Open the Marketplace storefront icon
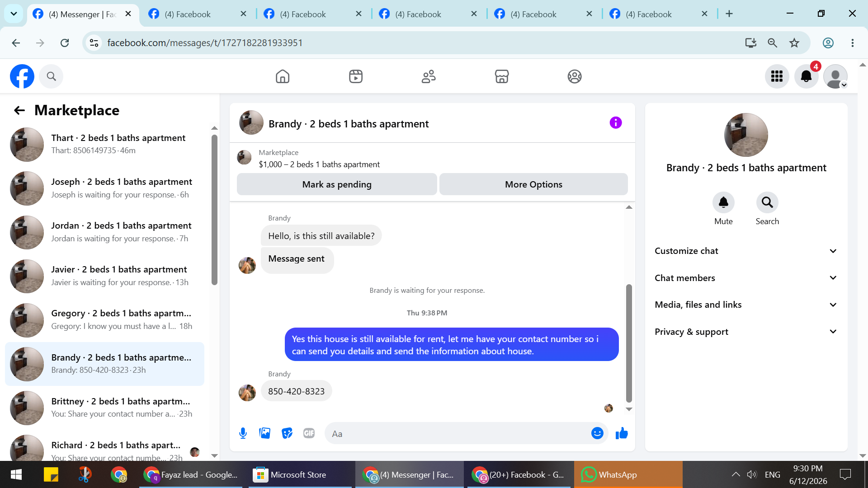The height and width of the screenshot is (488, 868). click(502, 76)
